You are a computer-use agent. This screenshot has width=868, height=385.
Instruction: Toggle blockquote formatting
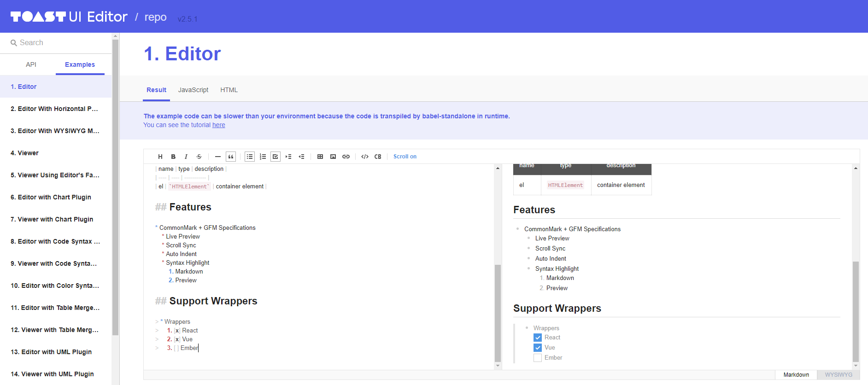[231, 157]
